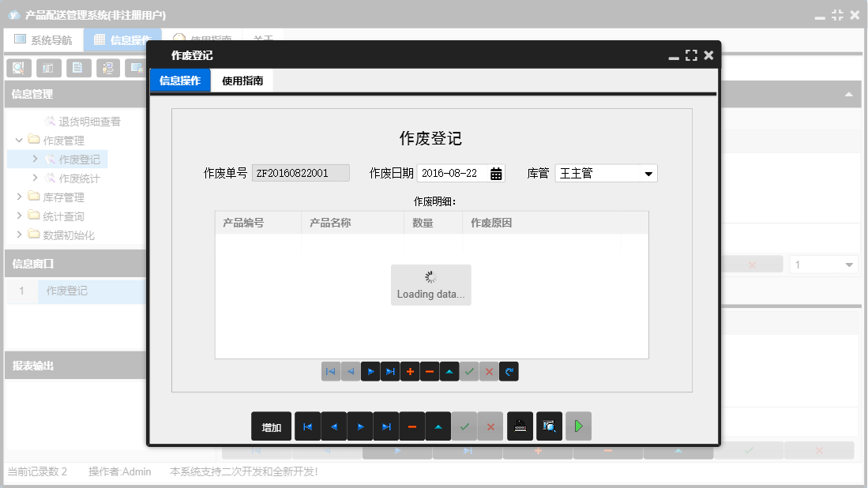Screen dimensions: 868x488
Task: Open the 系统导航 tab
Action: pos(43,39)
